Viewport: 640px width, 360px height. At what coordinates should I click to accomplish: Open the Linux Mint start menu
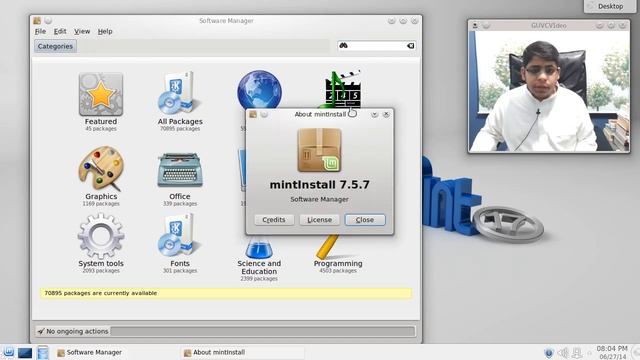[9, 352]
